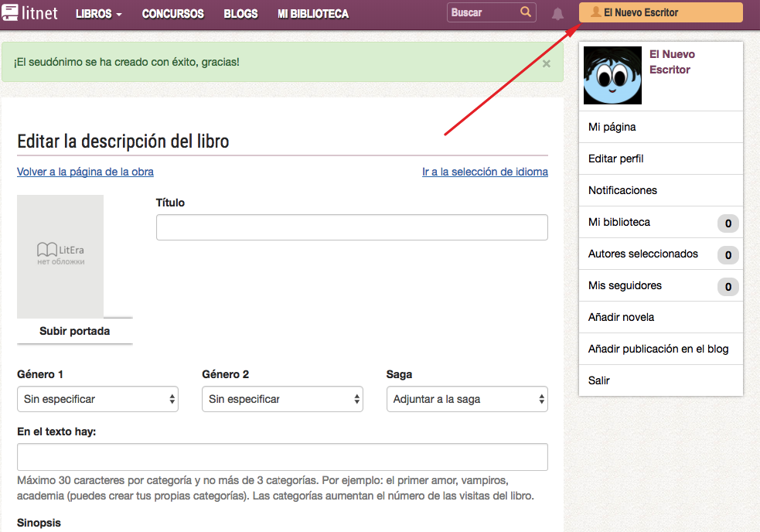This screenshot has width=760, height=532.
Task: Open MI BIBLIOTECA in the navbar
Action: click(312, 14)
